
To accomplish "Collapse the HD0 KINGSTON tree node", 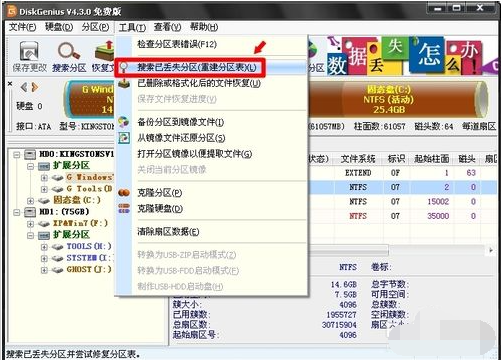I will [17, 155].
